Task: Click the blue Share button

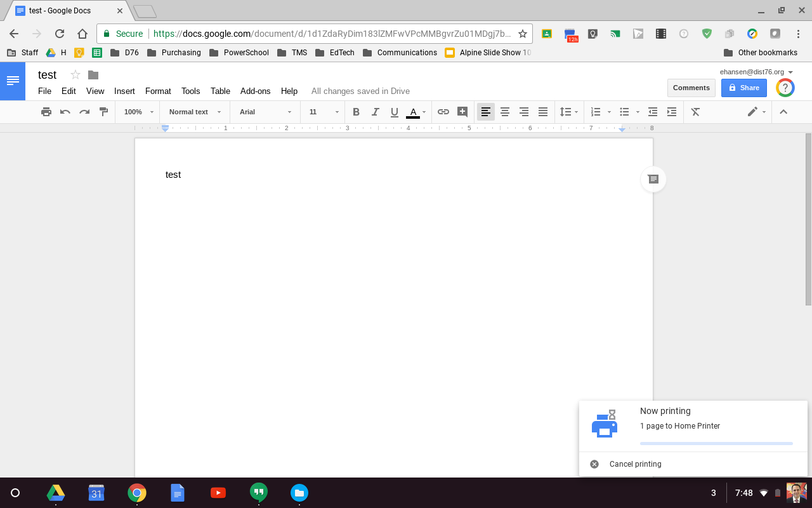Action: 743,88
